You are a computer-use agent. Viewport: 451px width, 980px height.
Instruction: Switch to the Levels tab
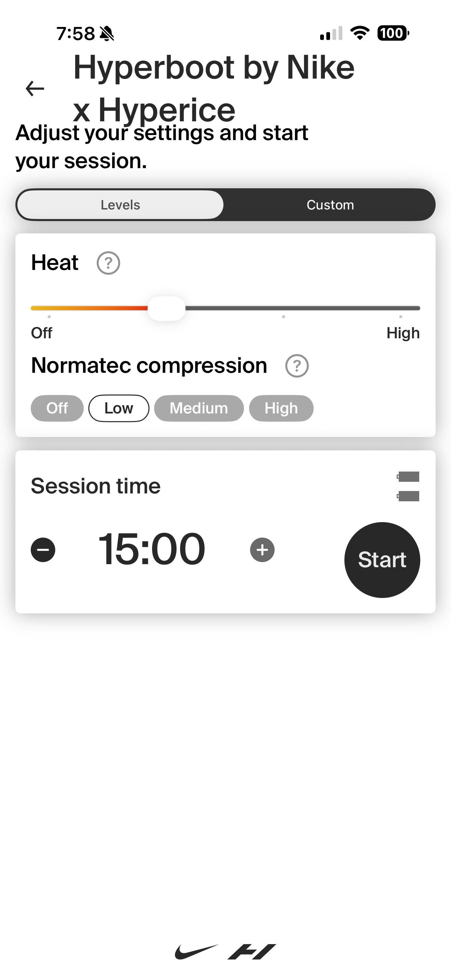click(120, 205)
